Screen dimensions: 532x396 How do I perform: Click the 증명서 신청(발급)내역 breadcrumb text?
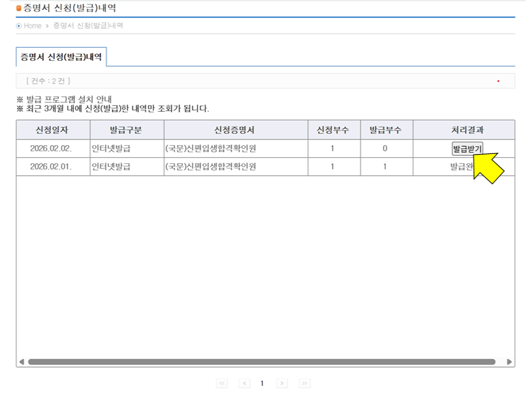(88, 26)
